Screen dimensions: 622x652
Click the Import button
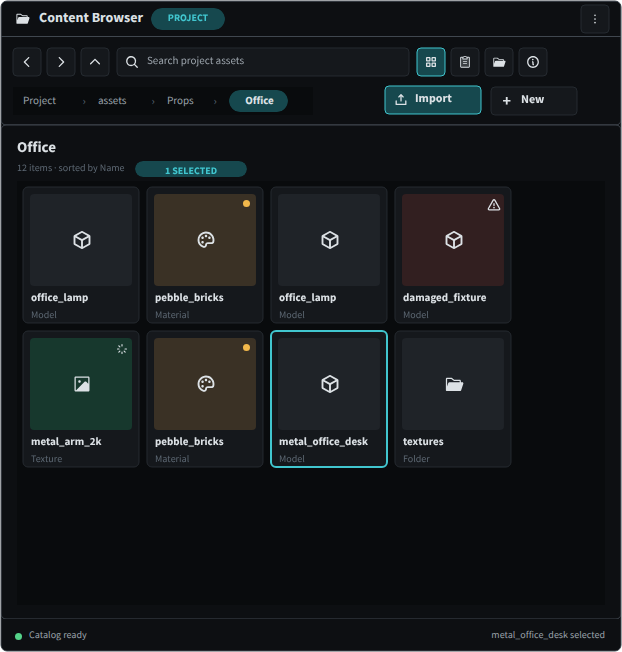433,100
